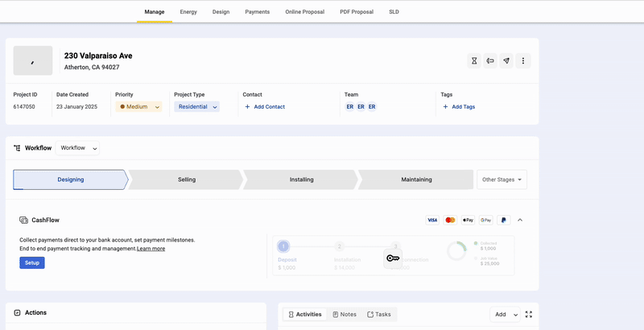
Task: Click the Actions checkbox icon
Action: tap(17, 313)
